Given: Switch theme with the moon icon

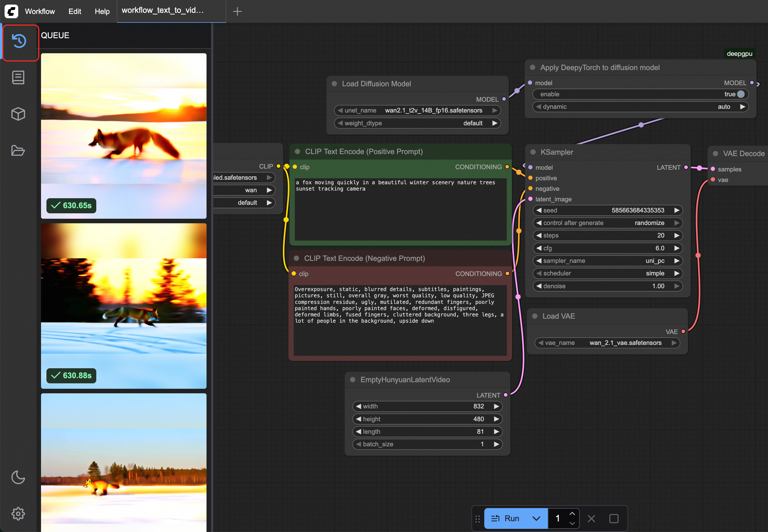Looking at the screenshot, I should 18,477.
